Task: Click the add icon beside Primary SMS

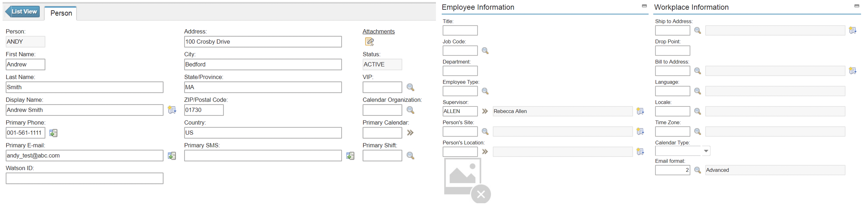Action: 350,156
